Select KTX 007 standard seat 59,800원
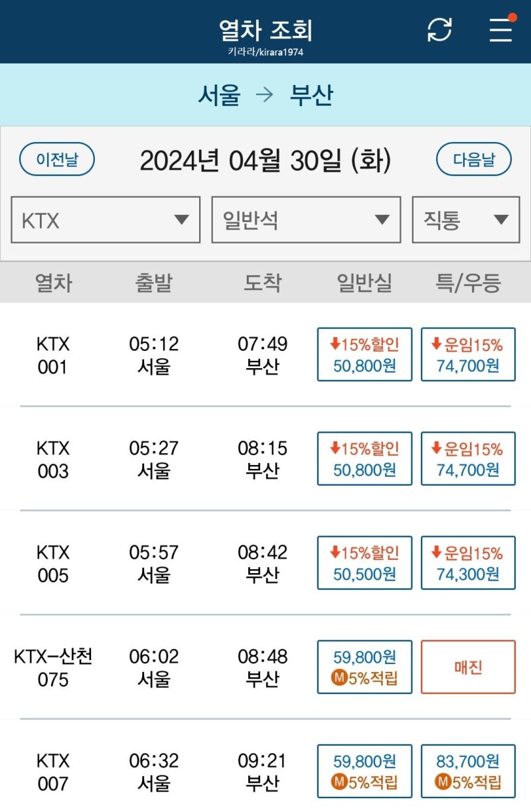This screenshot has width=531, height=812. tap(364, 771)
